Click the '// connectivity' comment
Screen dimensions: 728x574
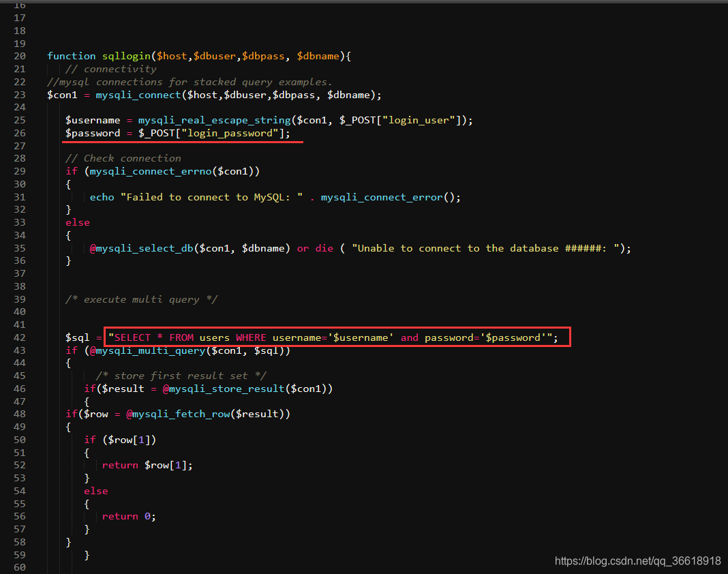110,70
